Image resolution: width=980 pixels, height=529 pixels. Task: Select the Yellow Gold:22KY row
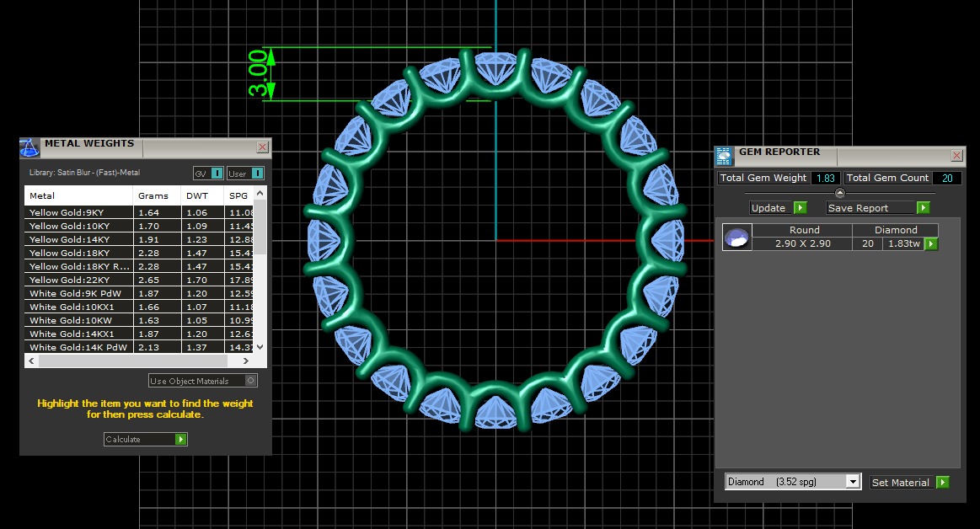coord(139,280)
